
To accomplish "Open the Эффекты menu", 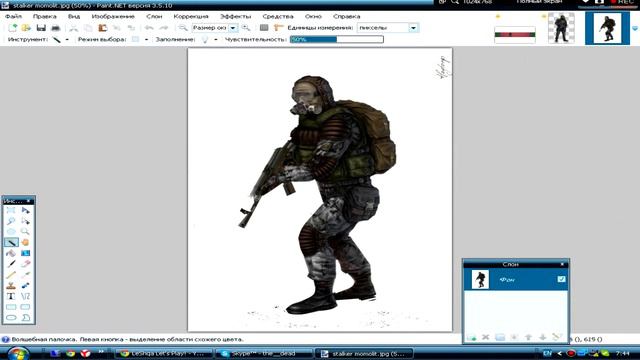I will (236, 16).
